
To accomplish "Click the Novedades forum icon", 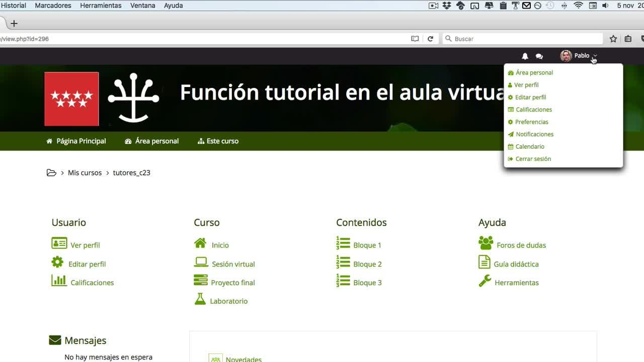I will [215, 357].
